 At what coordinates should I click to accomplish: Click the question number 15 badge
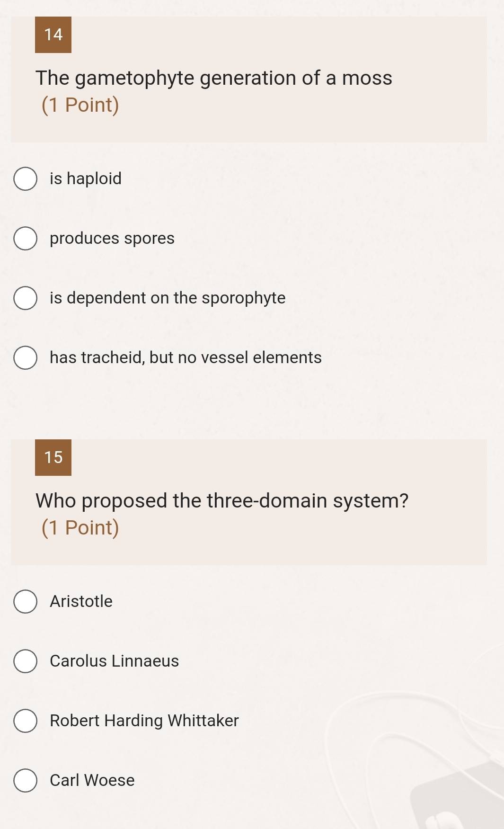tap(53, 457)
